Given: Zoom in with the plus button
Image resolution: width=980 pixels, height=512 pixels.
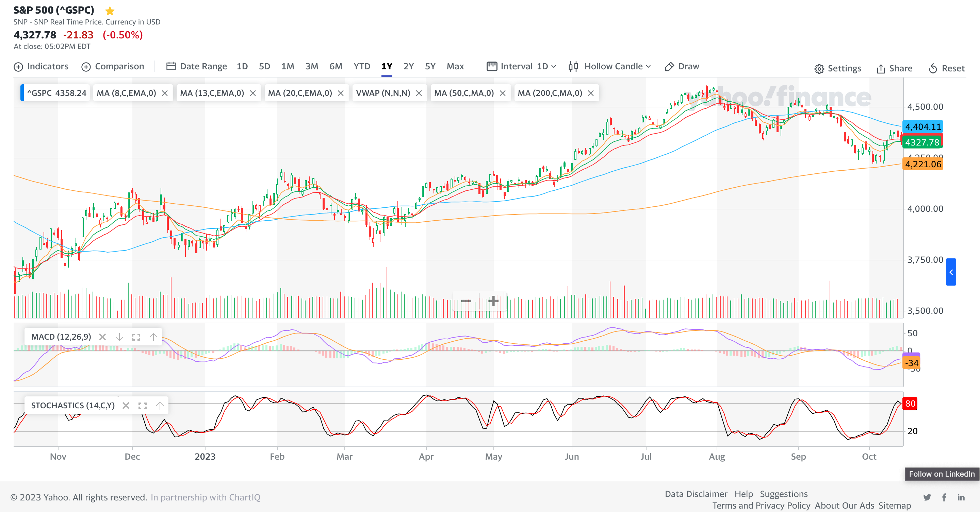Looking at the screenshot, I should (x=493, y=301).
